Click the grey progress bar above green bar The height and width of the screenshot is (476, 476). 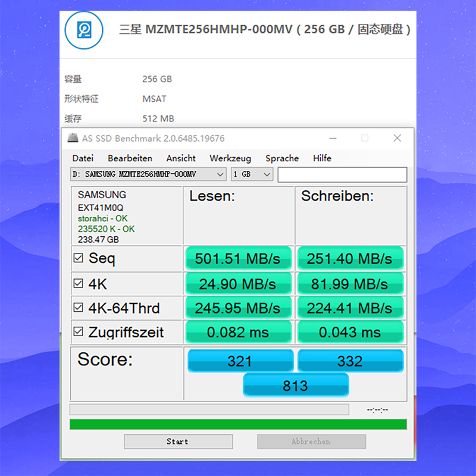click(x=209, y=409)
